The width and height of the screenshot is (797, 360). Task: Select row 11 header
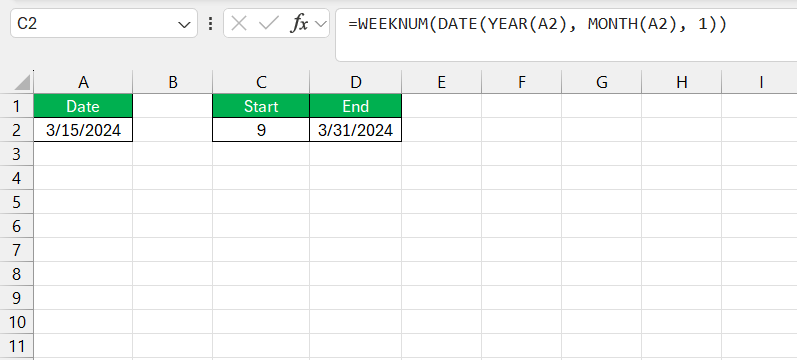16,347
